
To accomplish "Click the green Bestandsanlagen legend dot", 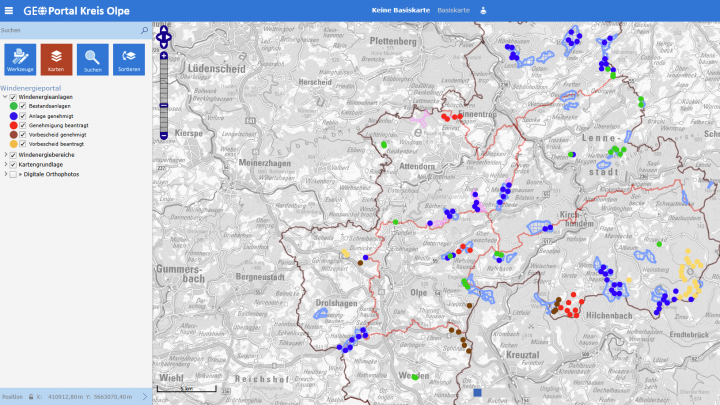I will (x=13, y=106).
